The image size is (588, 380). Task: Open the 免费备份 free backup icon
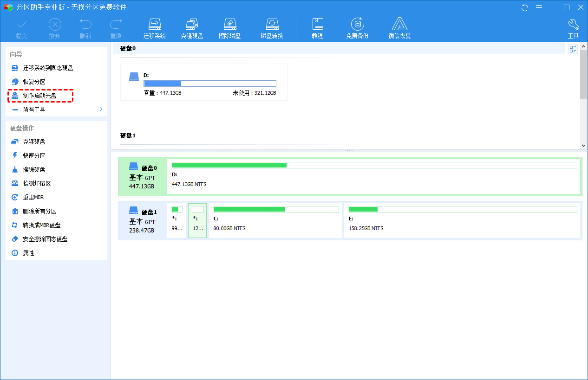point(357,29)
